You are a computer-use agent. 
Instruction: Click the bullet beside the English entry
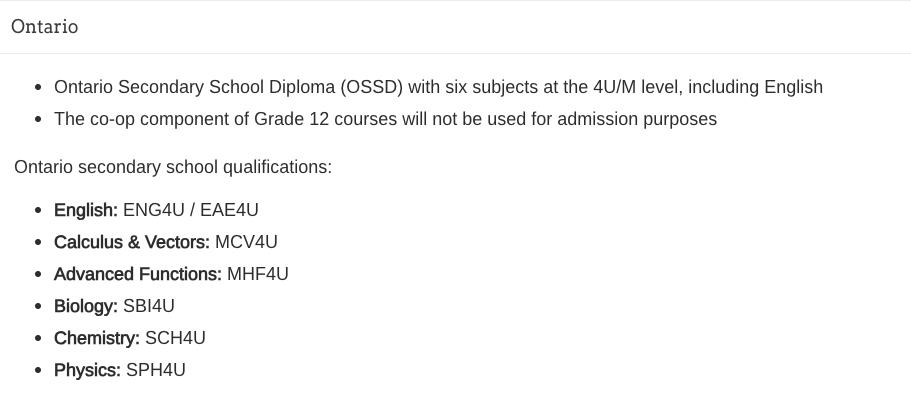tap(38, 210)
